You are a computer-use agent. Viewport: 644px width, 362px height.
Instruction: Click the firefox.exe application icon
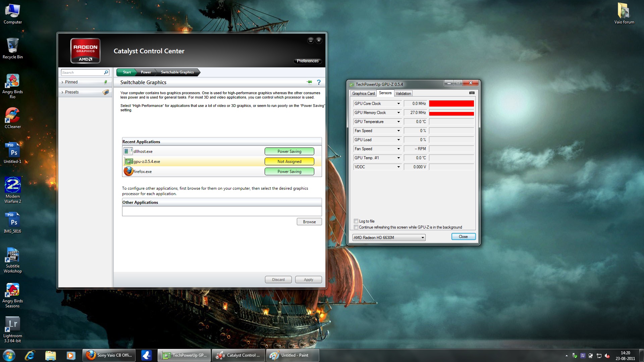point(128,171)
